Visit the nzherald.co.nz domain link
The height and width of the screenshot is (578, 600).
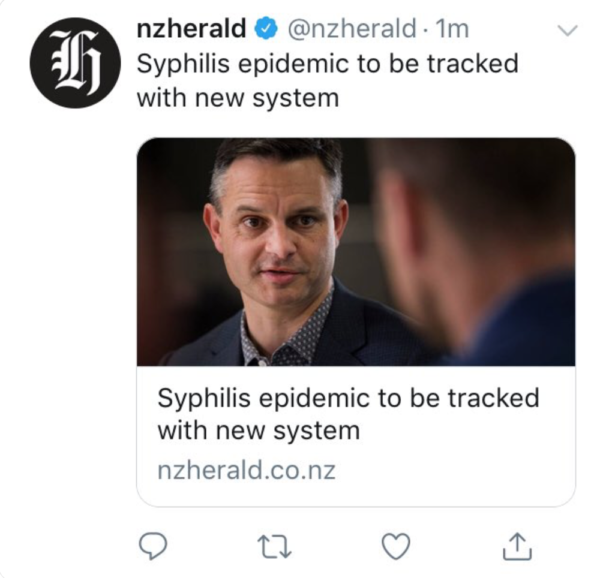[x=245, y=470]
